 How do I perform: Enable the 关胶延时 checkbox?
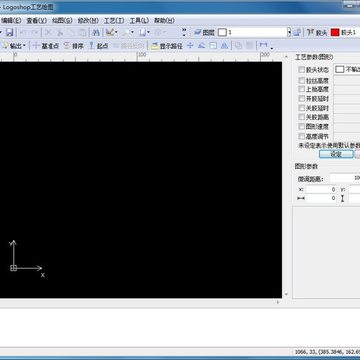pyautogui.click(x=302, y=108)
